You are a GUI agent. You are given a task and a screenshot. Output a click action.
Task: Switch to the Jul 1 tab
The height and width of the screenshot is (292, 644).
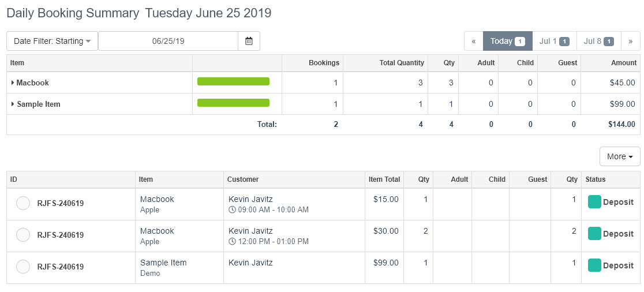[555, 41]
